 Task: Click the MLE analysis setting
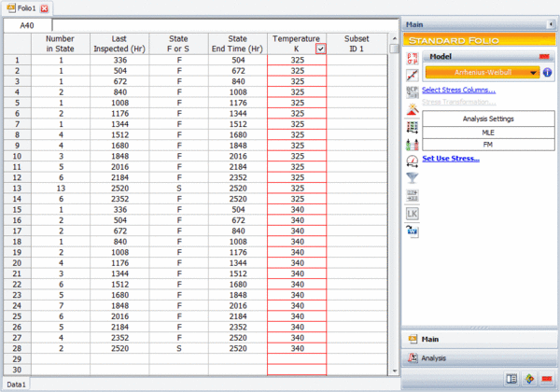tap(488, 133)
